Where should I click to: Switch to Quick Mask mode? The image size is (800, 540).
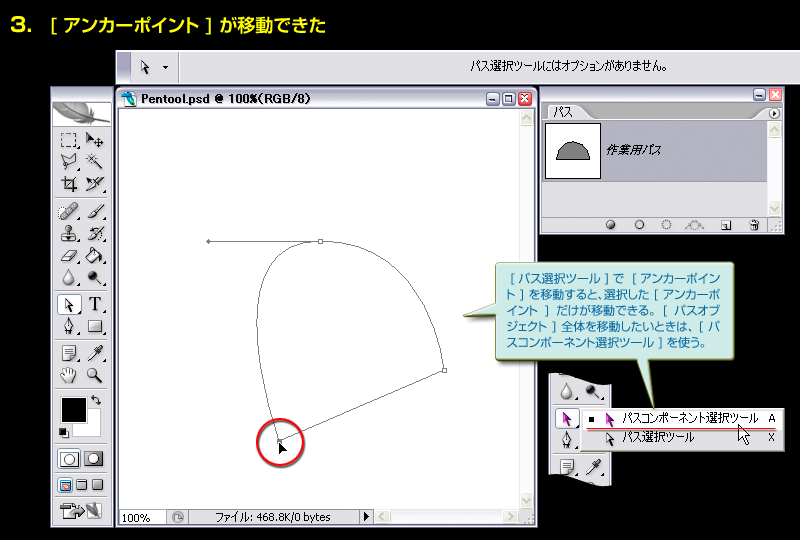coord(94,458)
